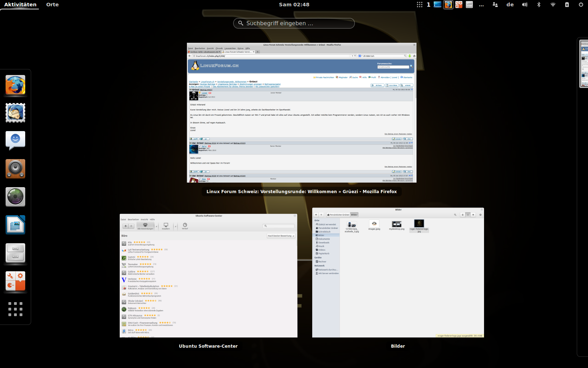Open Shotwell photo manager in dash

point(15,197)
